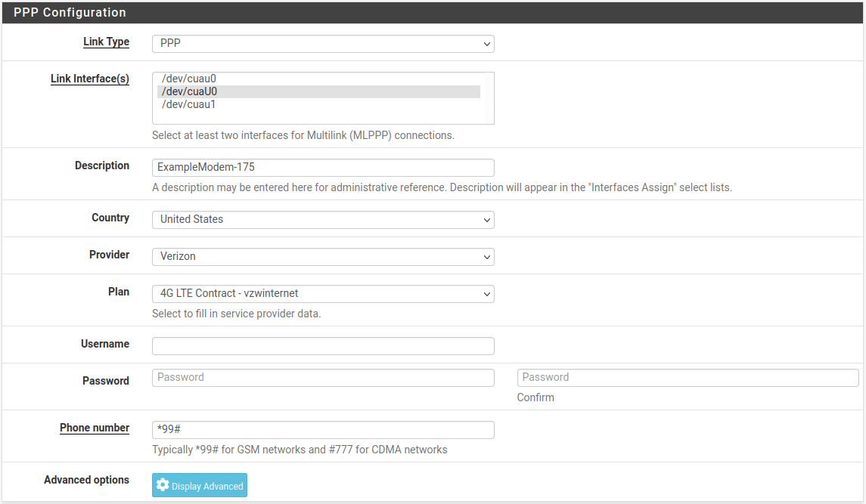Image resolution: width=866 pixels, height=504 pixels.
Task: Follow the Link Type help link
Action: [x=106, y=42]
